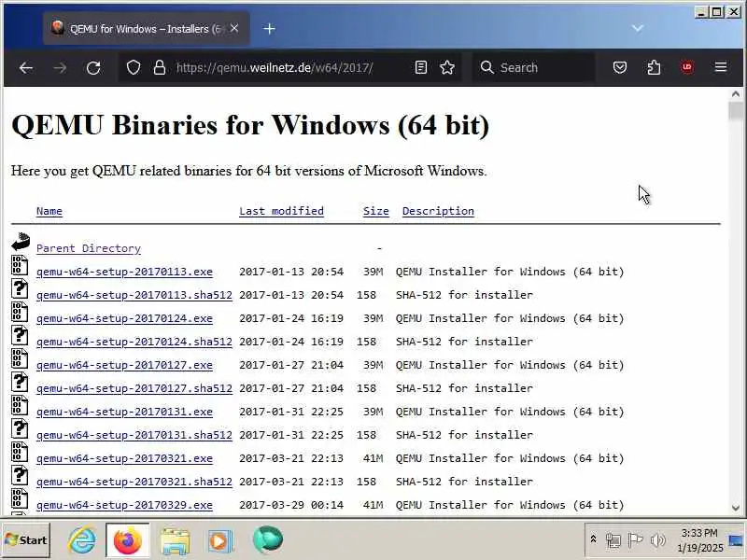Click the address bar URL
Image resolution: width=747 pixels, height=560 pixels.
pos(275,67)
